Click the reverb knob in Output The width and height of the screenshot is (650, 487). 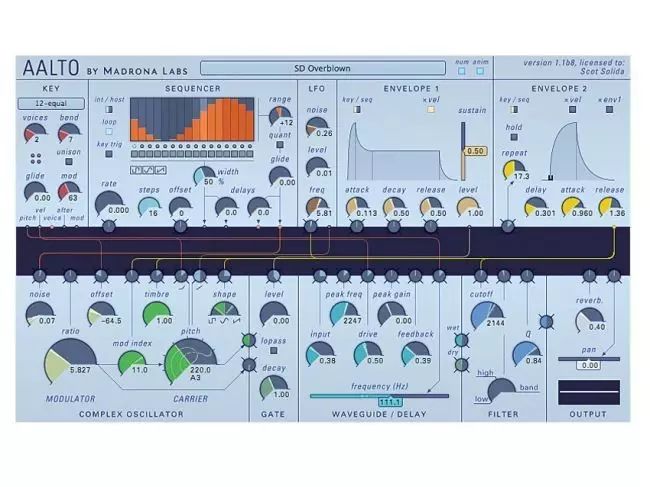click(589, 320)
